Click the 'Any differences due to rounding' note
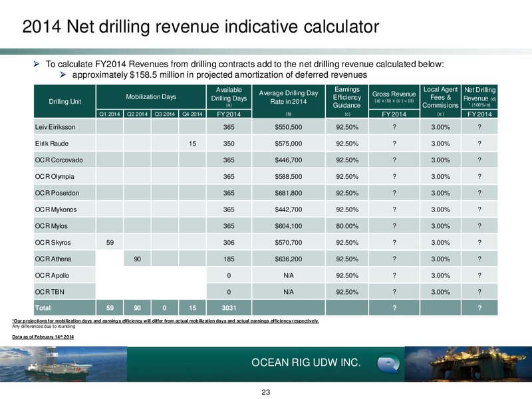This screenshot has width=532, height=399. point(44,327)
